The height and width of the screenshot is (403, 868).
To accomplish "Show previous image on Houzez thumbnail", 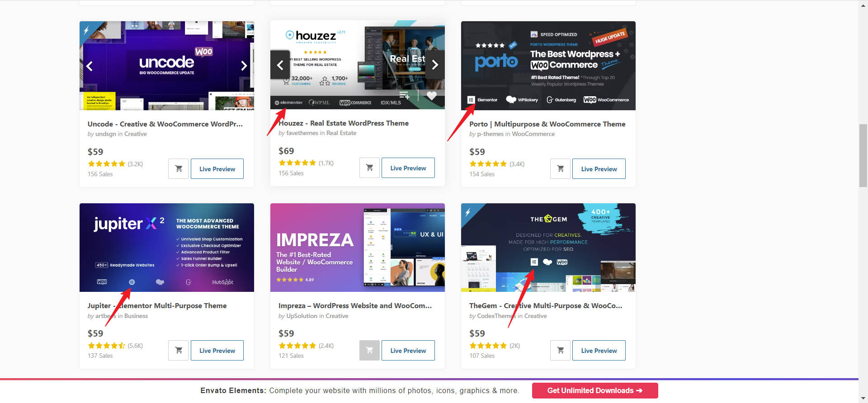I will pos(280,65).
